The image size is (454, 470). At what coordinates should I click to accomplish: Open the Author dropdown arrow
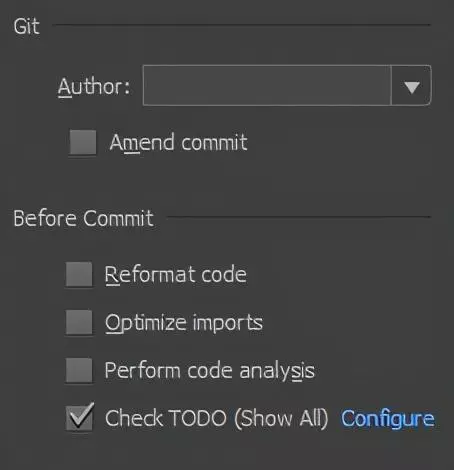411,86
